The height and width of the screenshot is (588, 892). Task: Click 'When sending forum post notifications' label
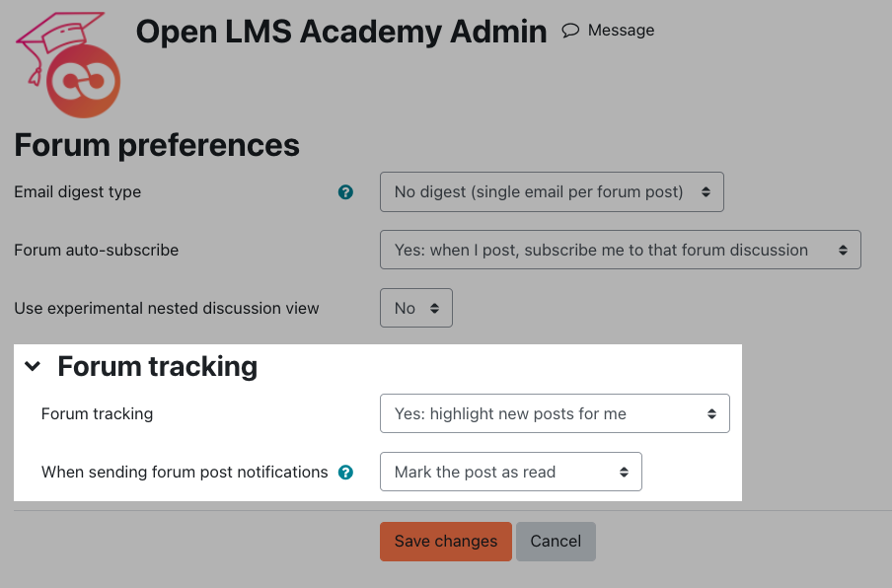click(185, 472)
